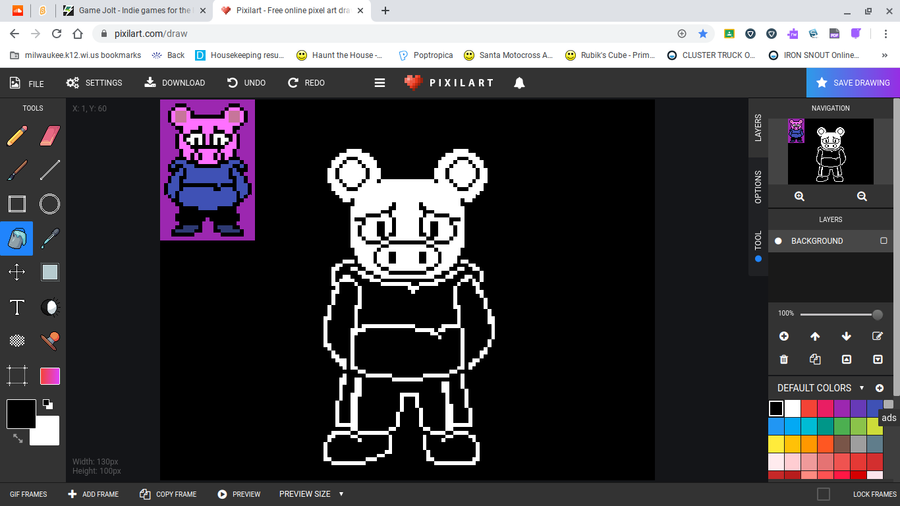Click Add Frame button
This screenshot has width=900, height=506.
(x=93, y=494)
